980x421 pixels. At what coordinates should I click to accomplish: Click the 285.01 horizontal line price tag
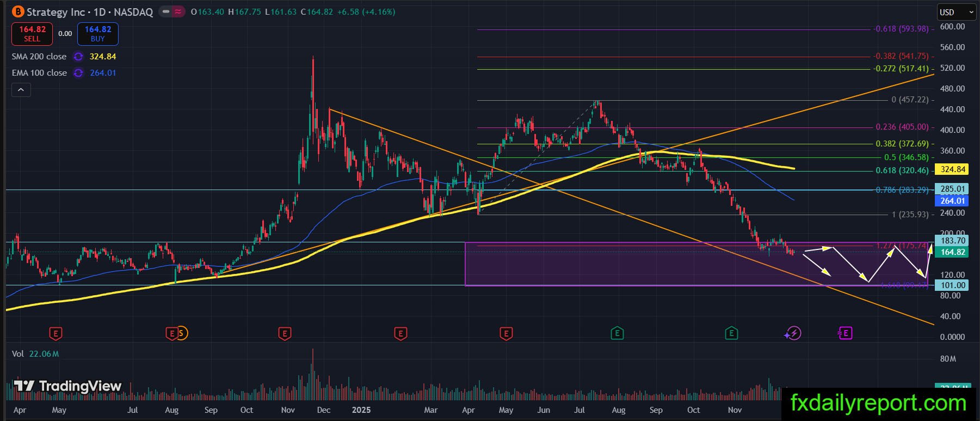[953, 189]
